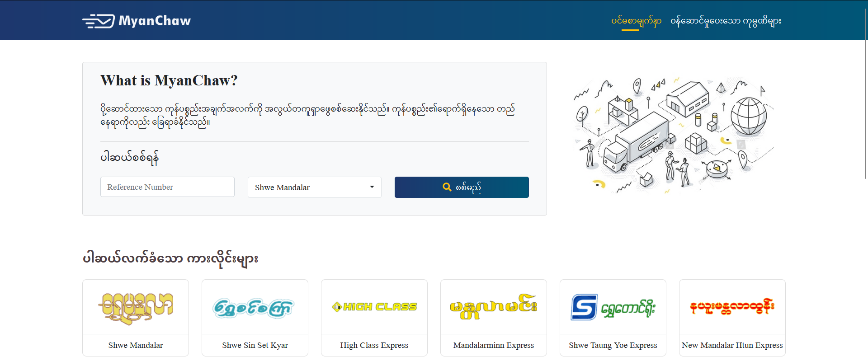
Task: Click the High Class Express card label
Action: [374, 345]
